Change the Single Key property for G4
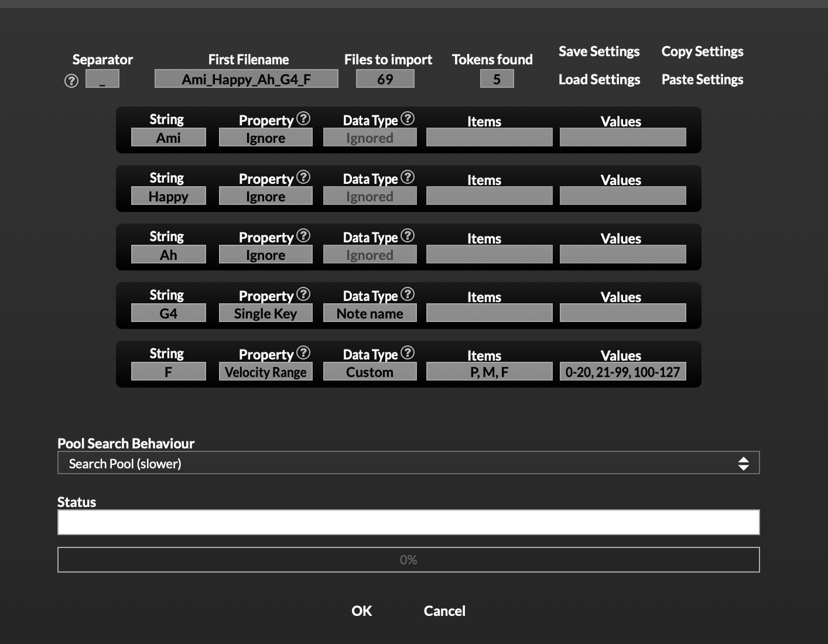 265,313
